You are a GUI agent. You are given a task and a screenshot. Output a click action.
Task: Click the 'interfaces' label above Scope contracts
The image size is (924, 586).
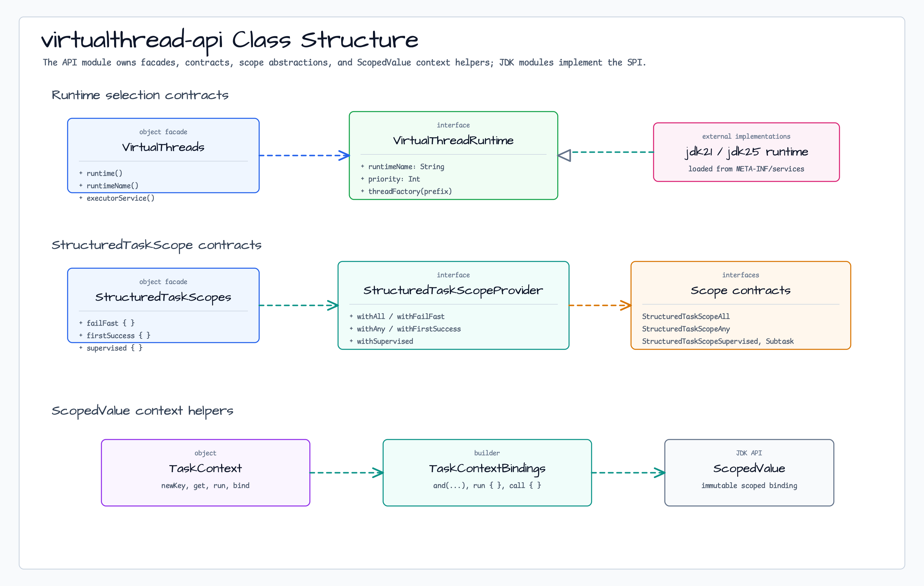[x=741, y=275]
